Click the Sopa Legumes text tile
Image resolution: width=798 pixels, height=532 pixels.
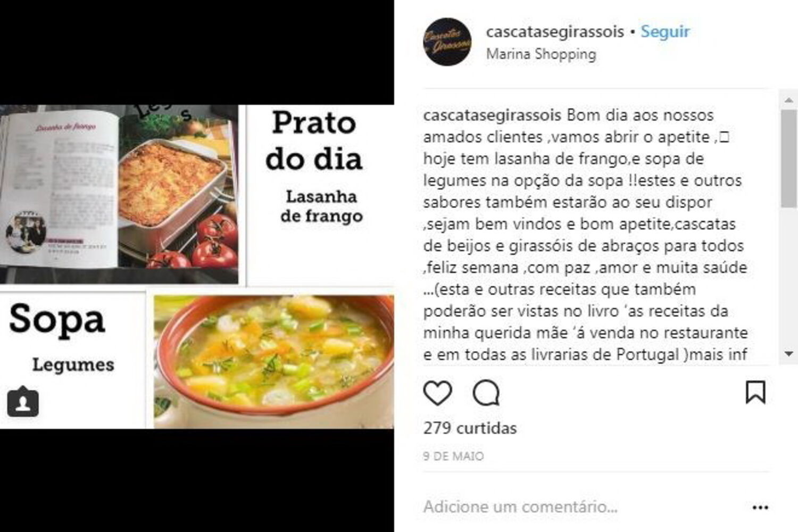pyautogui.click(x=72, y=360)
